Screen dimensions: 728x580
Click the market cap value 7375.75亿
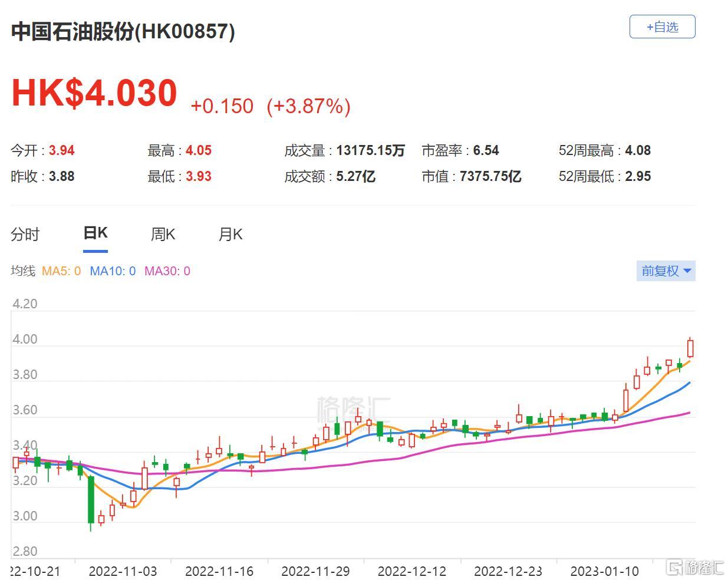pos(491,176)
